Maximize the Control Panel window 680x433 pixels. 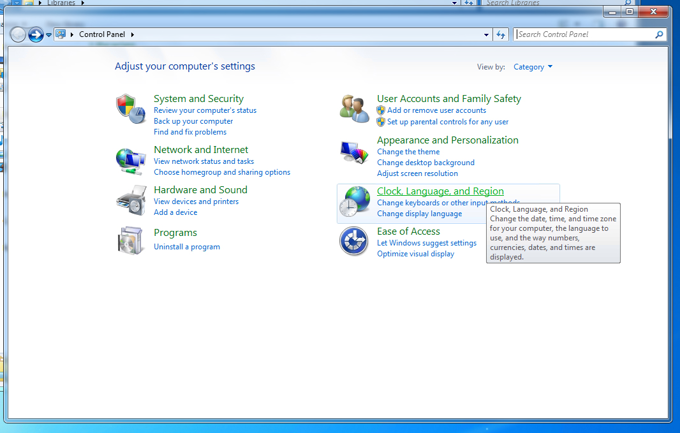[630, 12]
